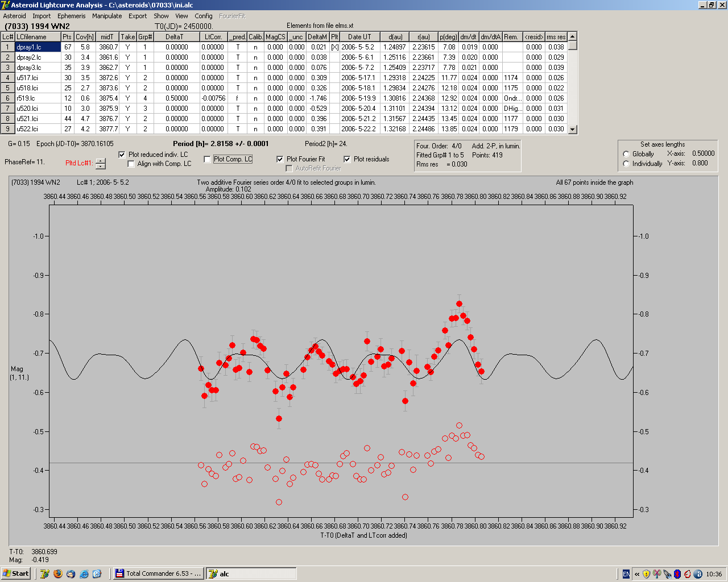This screenshot has height=582, width=728.
Task: Open the Export menu
Action: (138, 16)
